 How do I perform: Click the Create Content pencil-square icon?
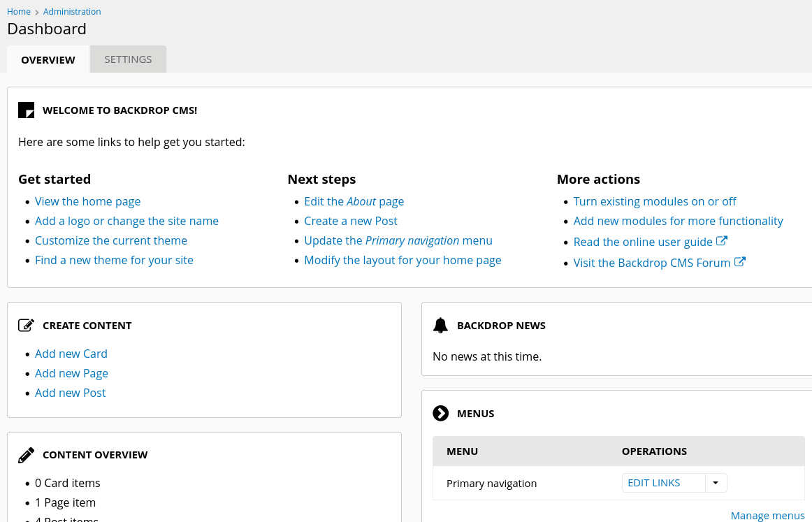[26, 326]
